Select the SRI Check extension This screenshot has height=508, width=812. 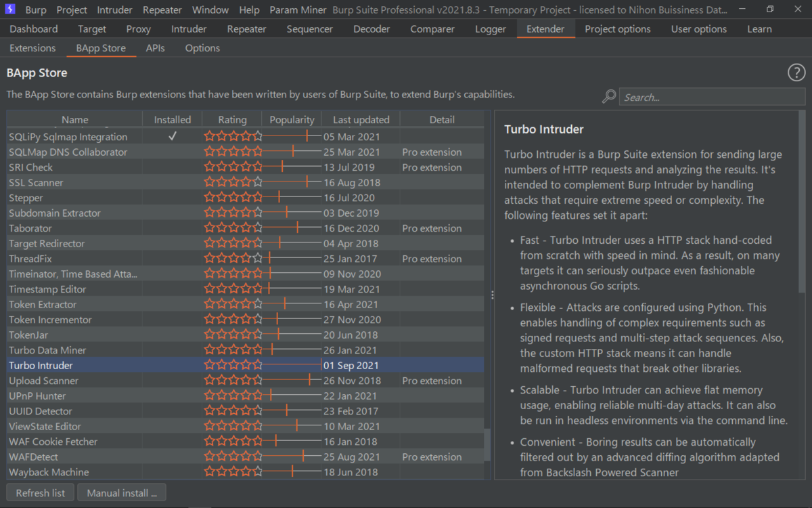[245, 167]
